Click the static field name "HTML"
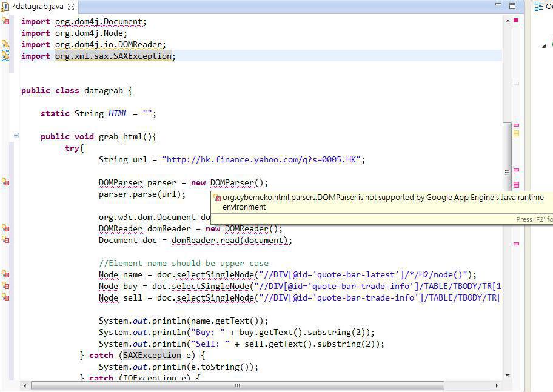 (118, 113)
